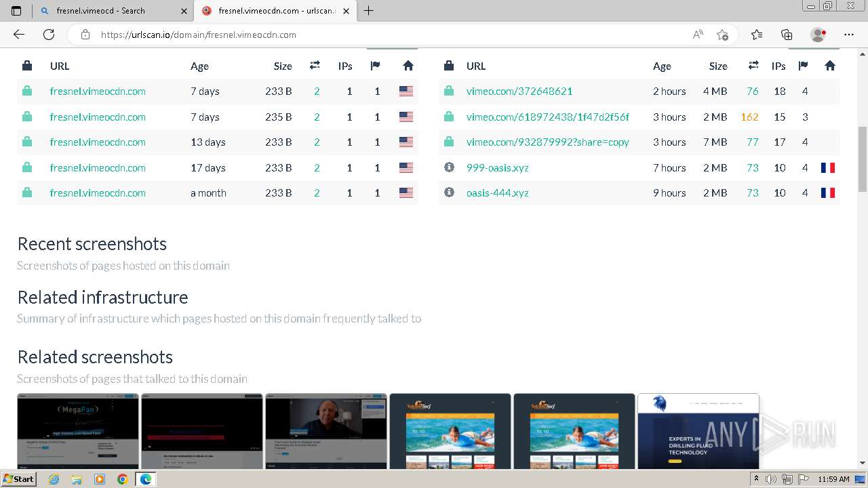The image size is (868, 488).
Task: Click the requests arrows icon in right table header
Action: (753, 66)
